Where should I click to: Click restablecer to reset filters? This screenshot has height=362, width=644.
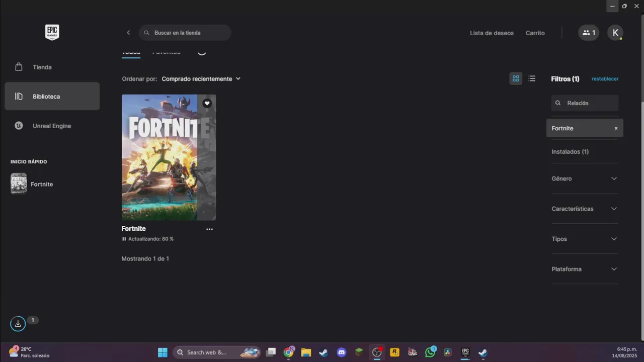pos(605,79)
